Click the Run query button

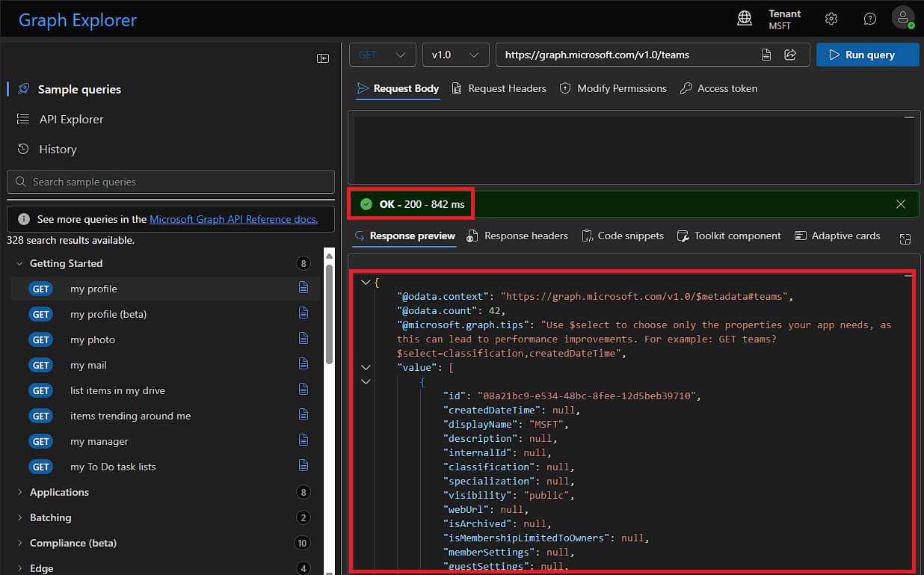867,55
